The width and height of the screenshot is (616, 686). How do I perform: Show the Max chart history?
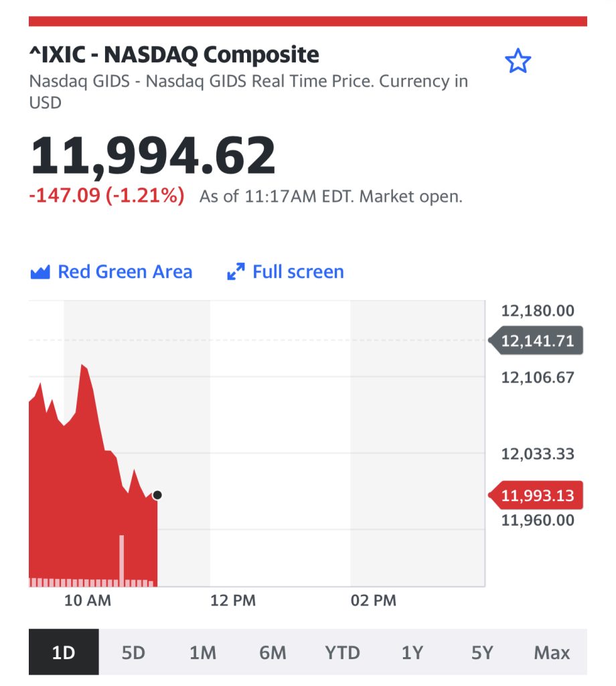(552, 652)
